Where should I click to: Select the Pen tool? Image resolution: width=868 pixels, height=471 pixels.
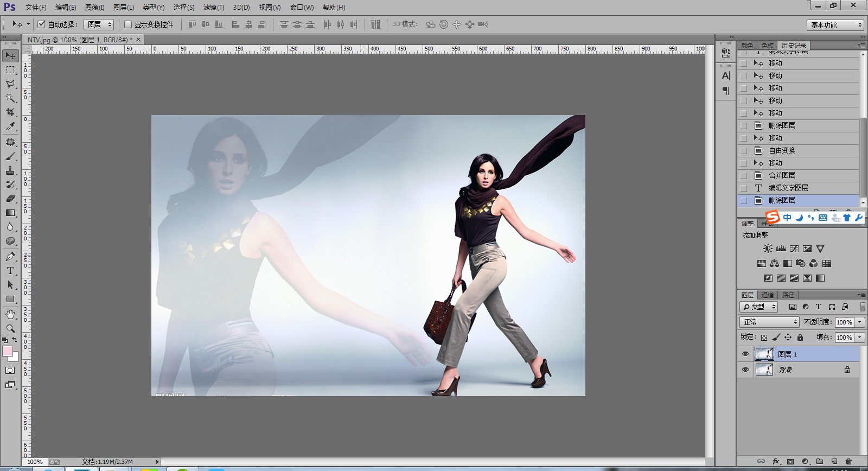pyautogui.click(x=10, y=256)
